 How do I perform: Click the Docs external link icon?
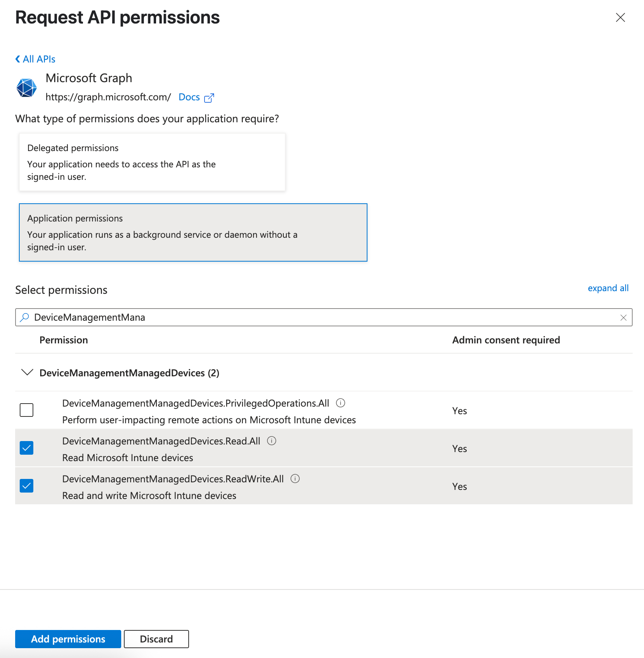point(209,98)
